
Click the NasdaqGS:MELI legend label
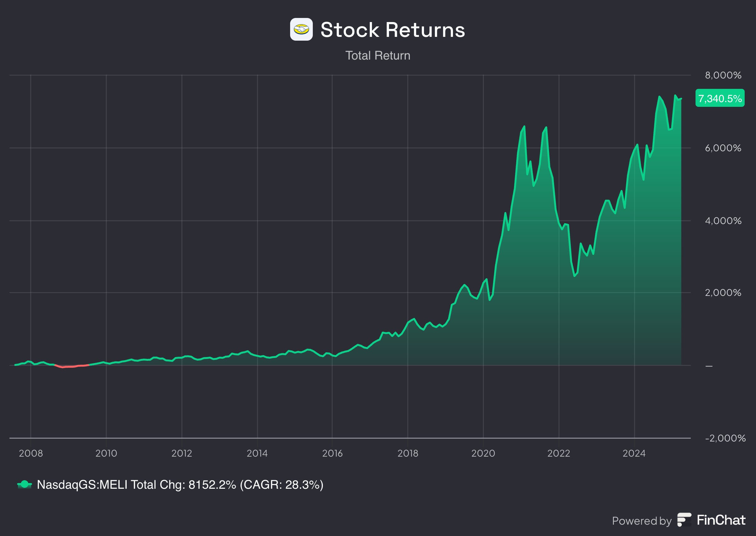[180, 485]
